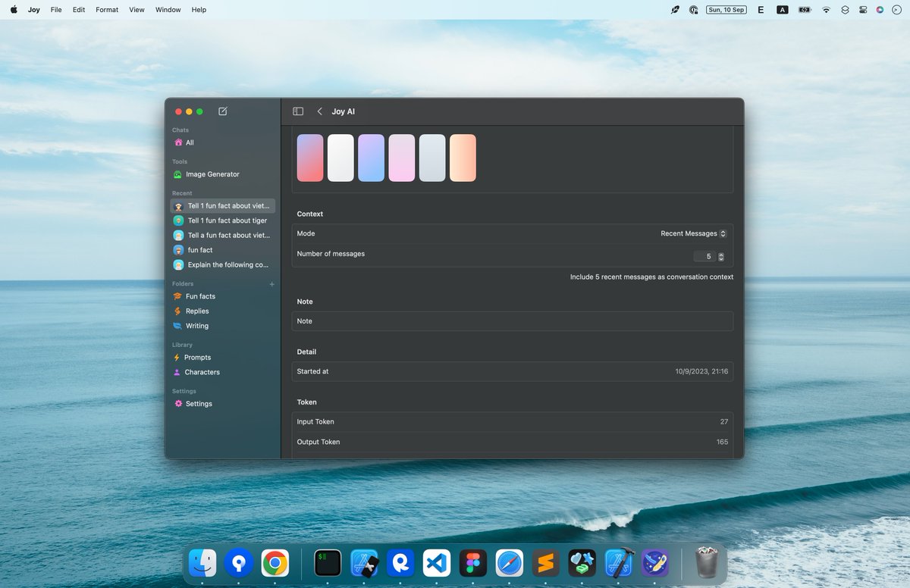Open the Replies folder
Image resolution: width=910 pixels, height=588 pixels.
223,311
